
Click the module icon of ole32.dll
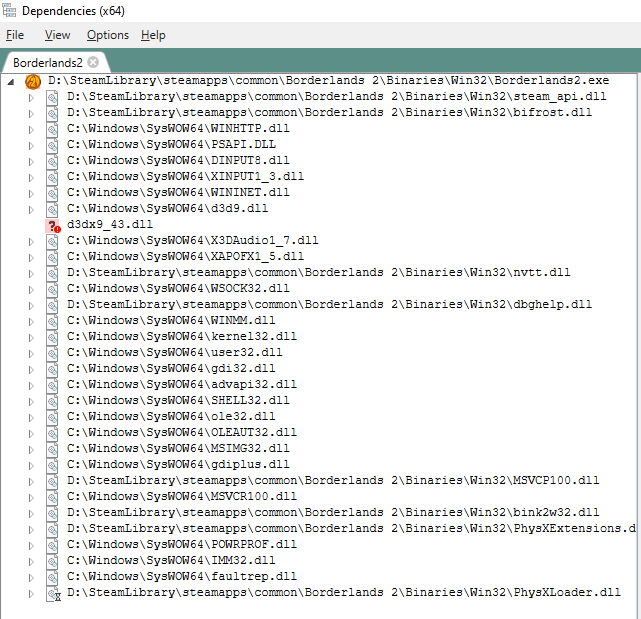click(52, 418)
